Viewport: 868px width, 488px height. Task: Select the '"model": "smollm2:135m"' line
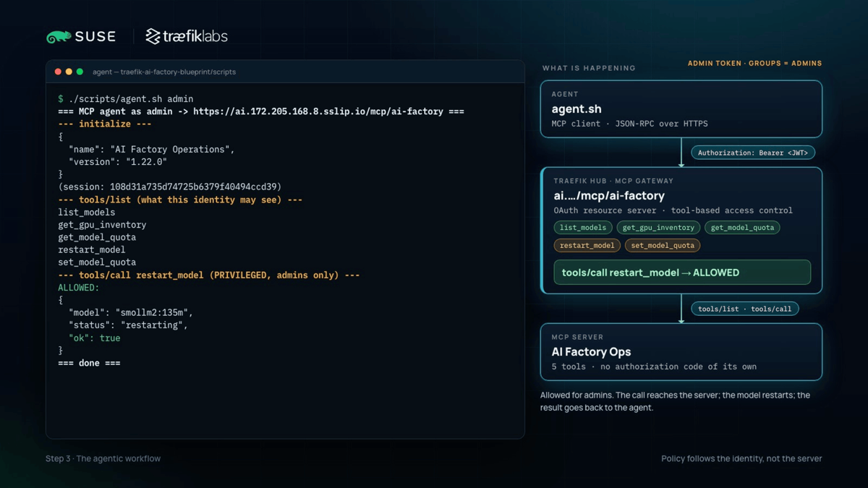tap(131, 313)
